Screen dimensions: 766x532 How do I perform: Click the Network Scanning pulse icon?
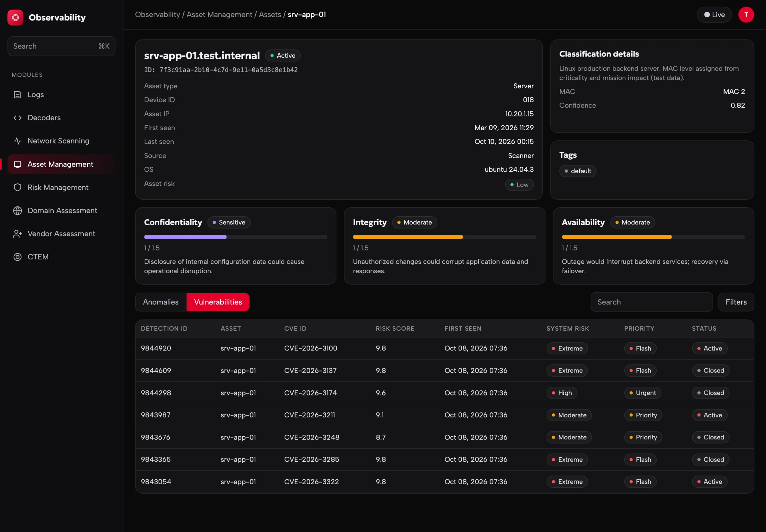click(x=17, y=141)
